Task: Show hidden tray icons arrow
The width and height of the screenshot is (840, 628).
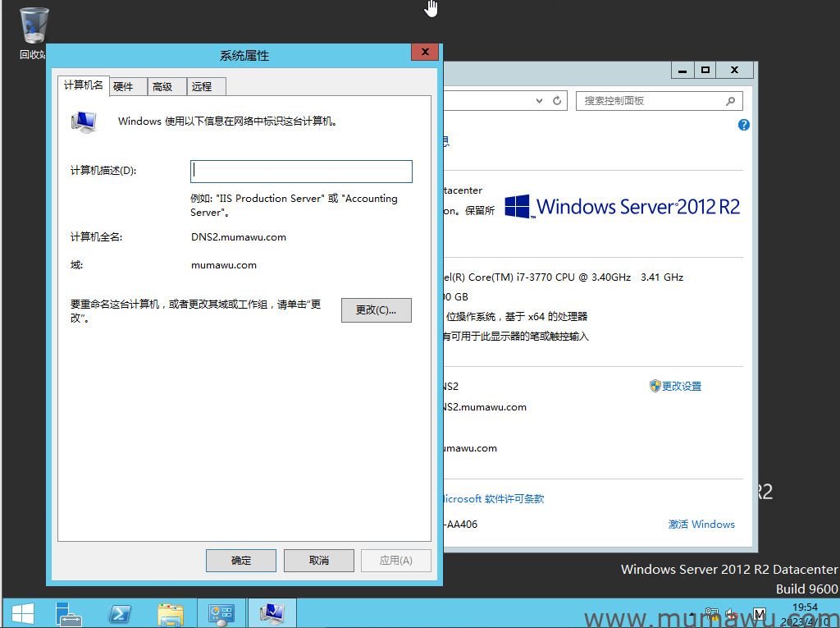Action: [x=692, y=614]
